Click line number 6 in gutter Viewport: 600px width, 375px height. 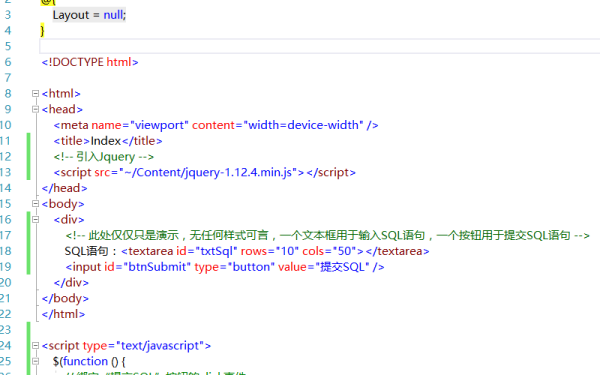click(x=8, y=62)
